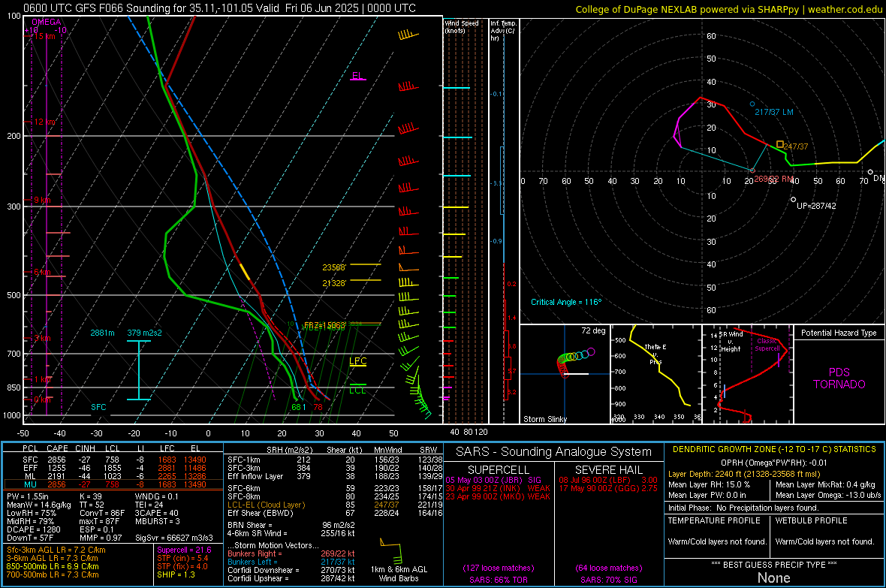Select the EFF parcel row

[113, 468]
